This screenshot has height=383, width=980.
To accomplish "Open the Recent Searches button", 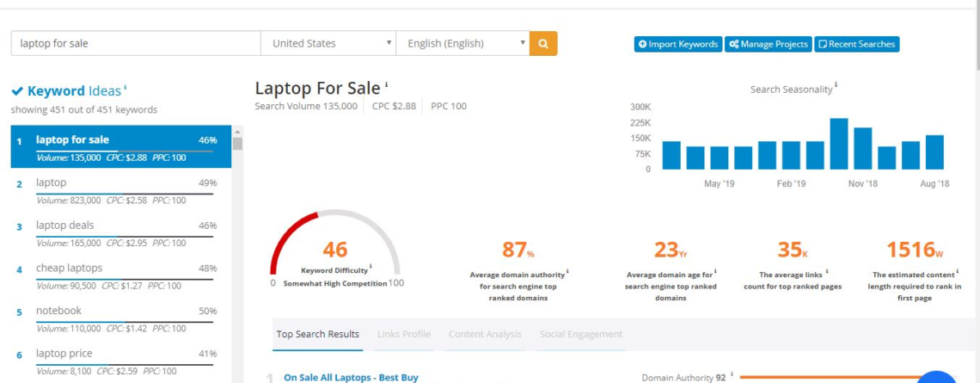I will tap(856, 44).
